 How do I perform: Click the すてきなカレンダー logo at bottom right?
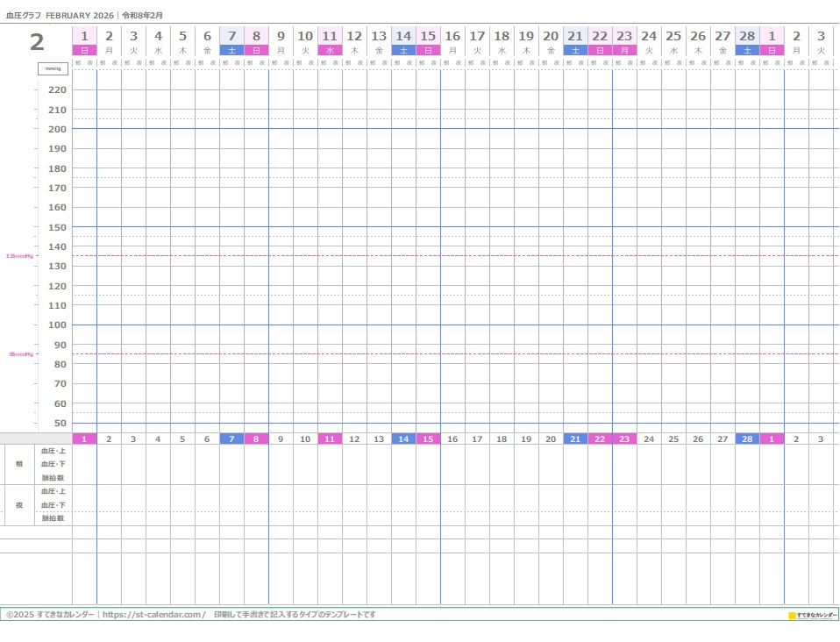coord(813,616)
